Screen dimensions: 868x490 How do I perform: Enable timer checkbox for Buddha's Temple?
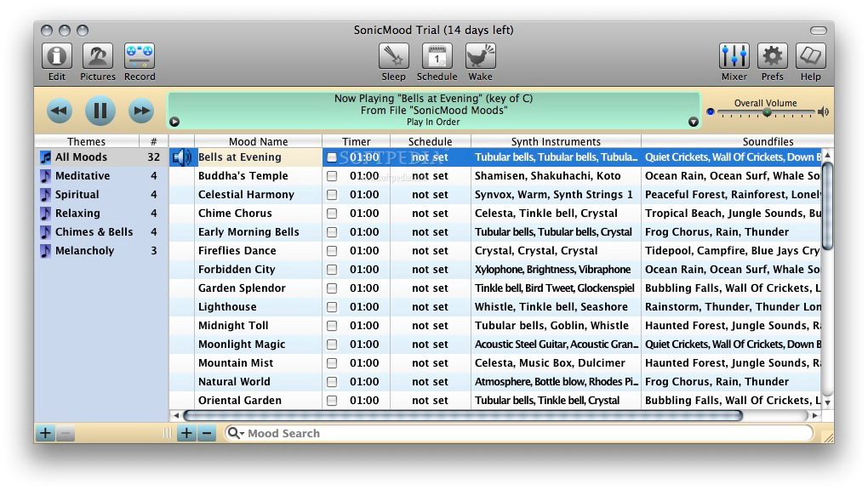332,176
